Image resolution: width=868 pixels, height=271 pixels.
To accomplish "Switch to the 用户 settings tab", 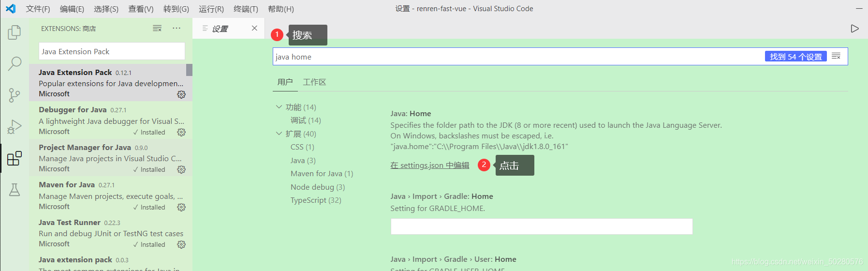I will 285,82.
